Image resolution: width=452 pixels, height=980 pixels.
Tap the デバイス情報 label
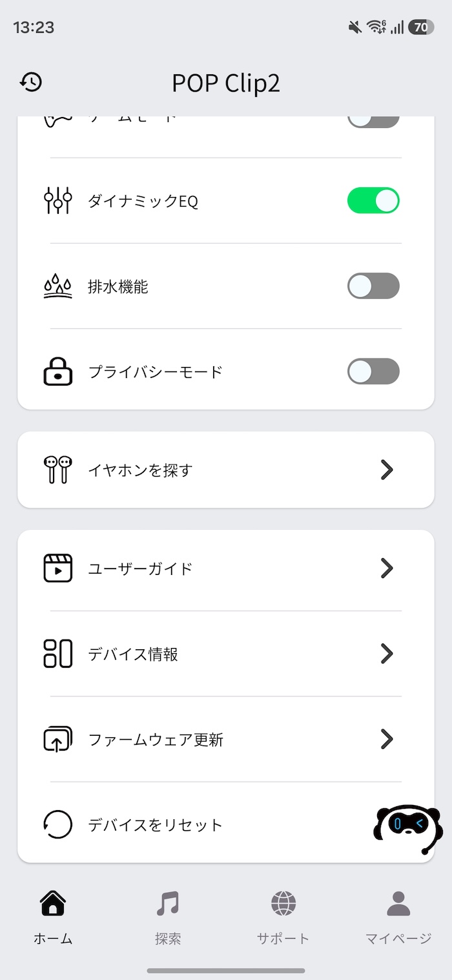point(133,654)
